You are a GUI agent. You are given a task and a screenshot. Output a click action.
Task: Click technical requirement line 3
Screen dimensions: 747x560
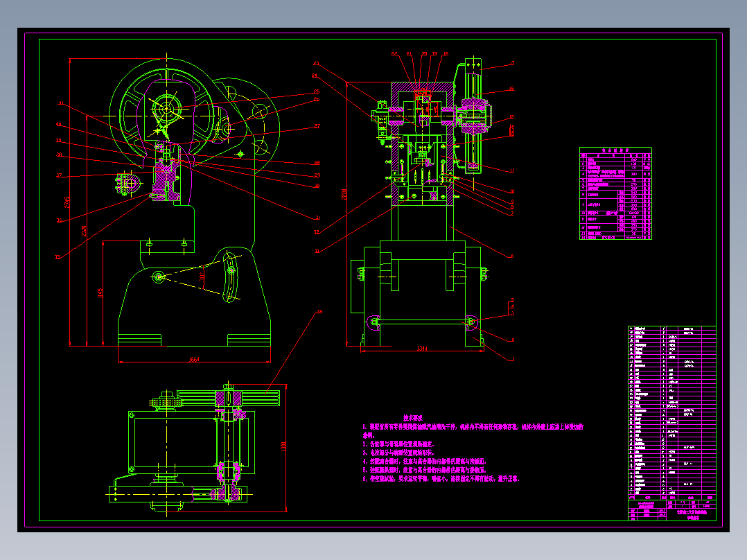(x=398, y=453)
